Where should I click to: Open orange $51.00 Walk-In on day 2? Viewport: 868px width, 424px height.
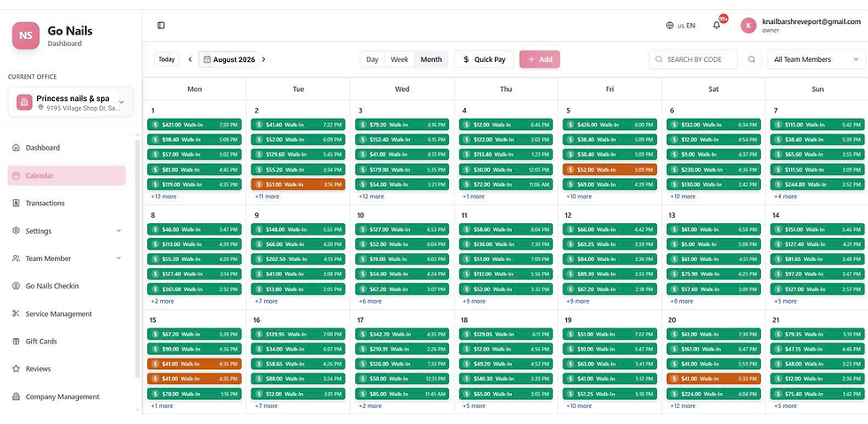coord(298,184)
